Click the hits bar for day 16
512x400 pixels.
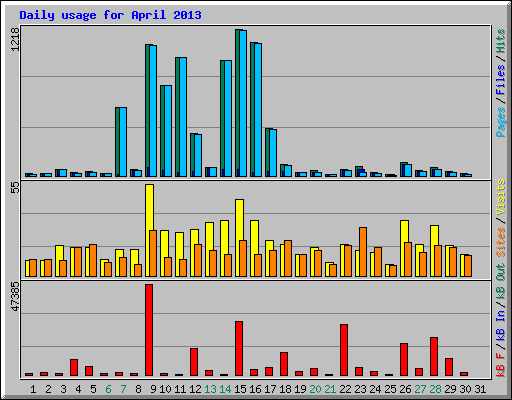click(x=252, y=109)
